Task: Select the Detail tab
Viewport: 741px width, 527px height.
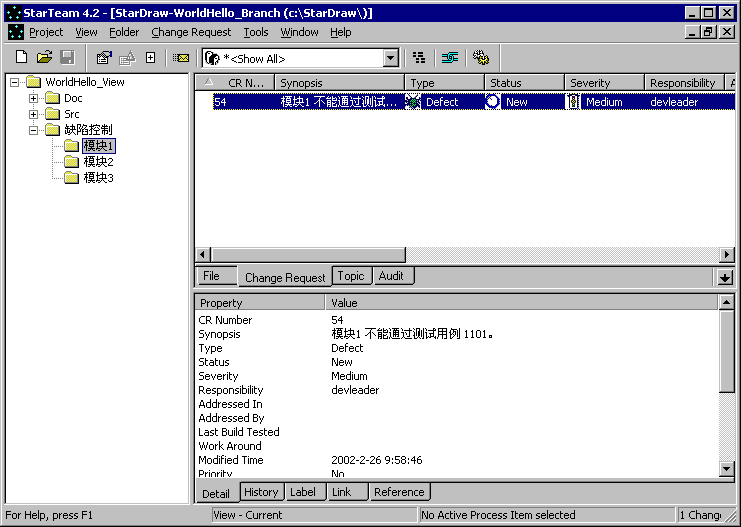Action: 216,493
